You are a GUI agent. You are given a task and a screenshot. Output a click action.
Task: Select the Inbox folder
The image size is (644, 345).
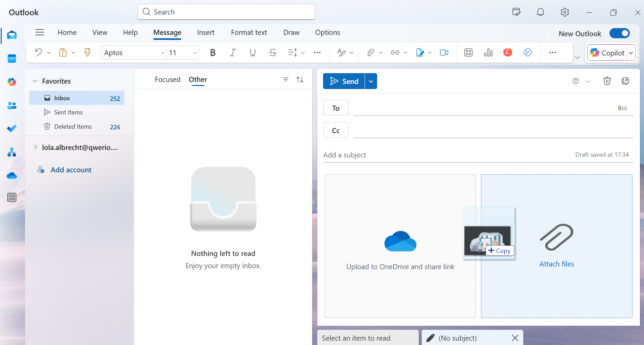click(77, 98)
